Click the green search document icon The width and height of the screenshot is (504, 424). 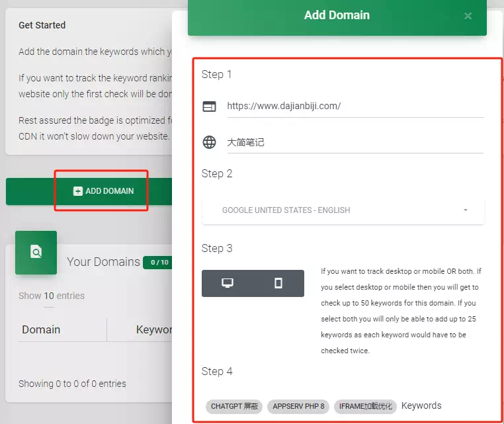click(x=36, y=252)
